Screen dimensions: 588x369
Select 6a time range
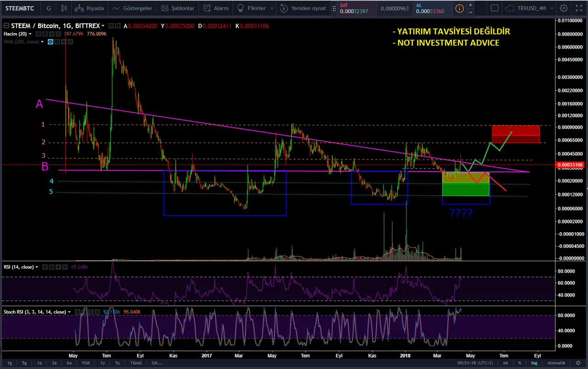pyautogui.click(x=69, y=363)
